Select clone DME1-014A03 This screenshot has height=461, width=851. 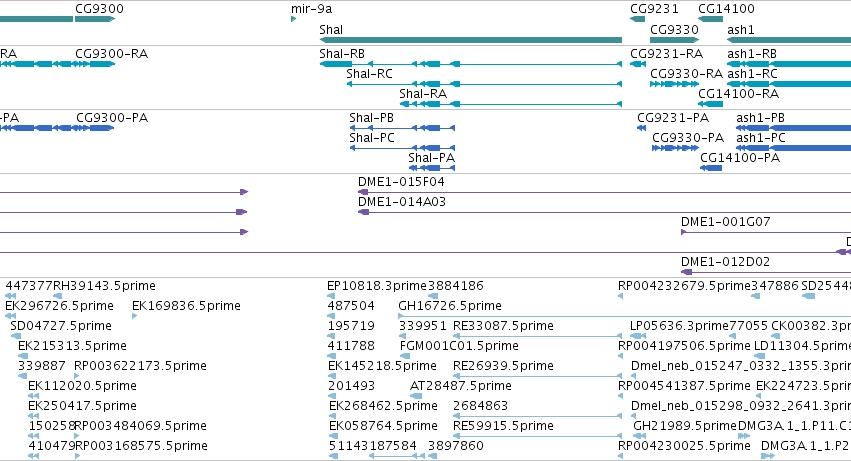605,212
